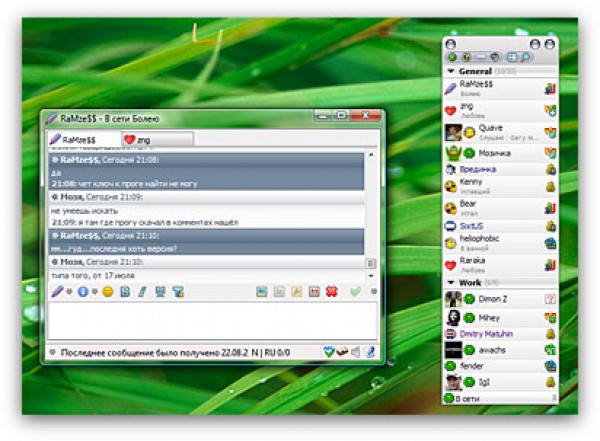
Task: Open the dropdown arrow right of the send checkmark
Action: point(374,292)
